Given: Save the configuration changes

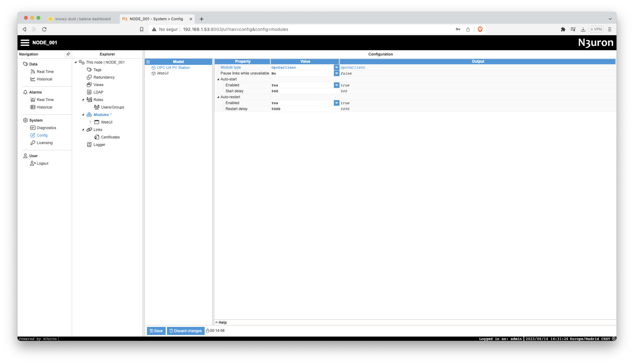Looking at the screenshot, I should (x=156, y=331).
